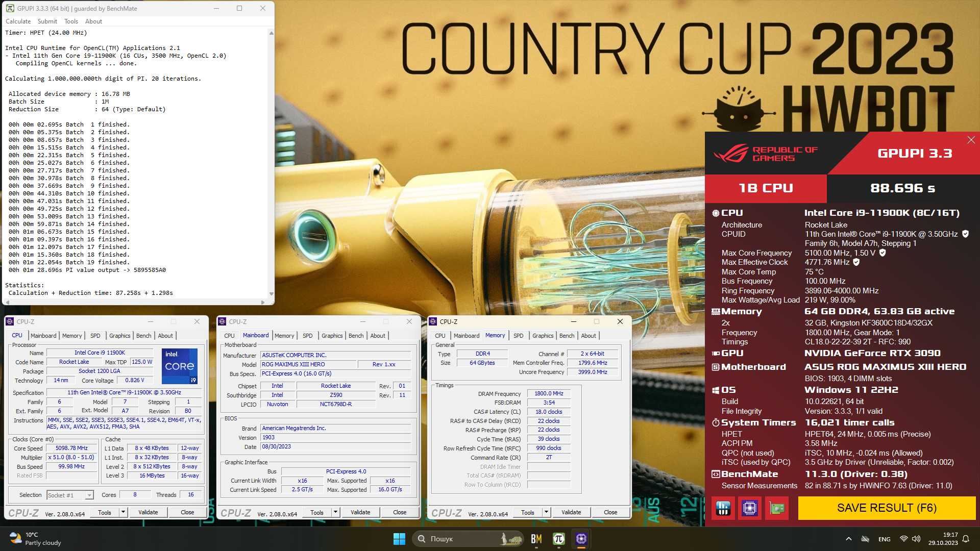This screenshot has height=551, width=980.
Task: Switch to SPD tab in Memory CPU-Z window
Action: click(518, 336)
